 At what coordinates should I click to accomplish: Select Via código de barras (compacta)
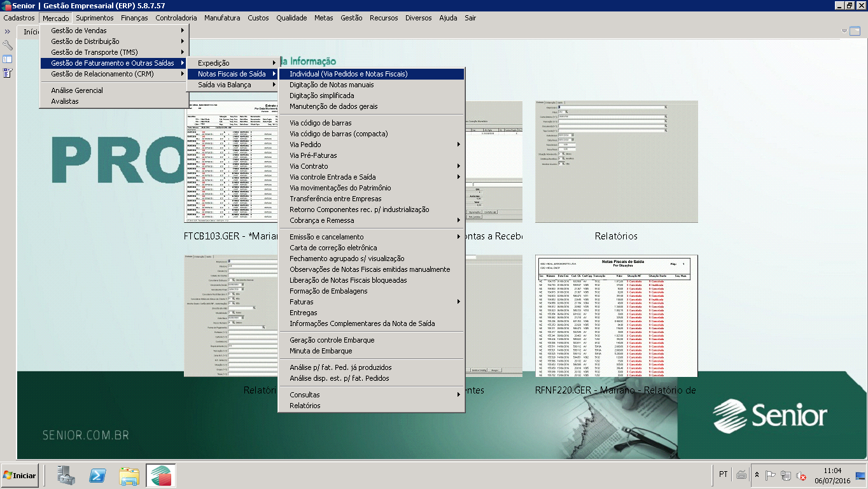pyautogui.click(x=372, y=134)
